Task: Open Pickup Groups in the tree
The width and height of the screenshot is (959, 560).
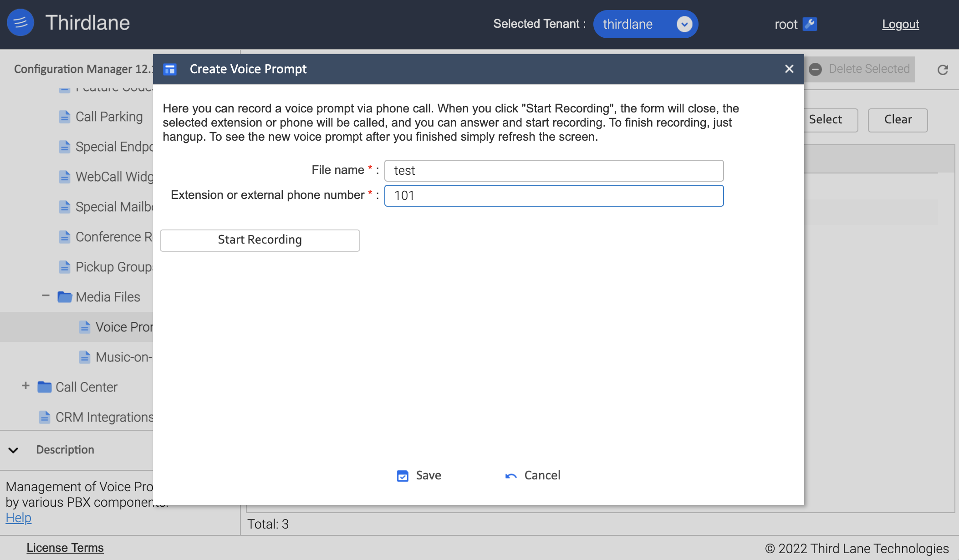Action: 113,267
